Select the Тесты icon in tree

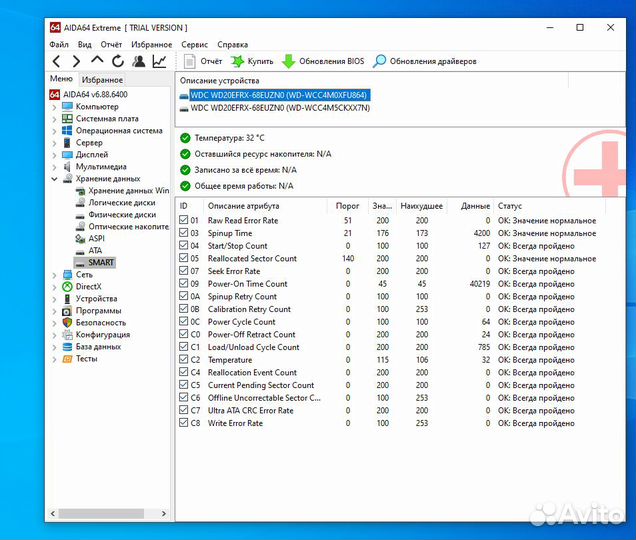click(x=67, y=359)
